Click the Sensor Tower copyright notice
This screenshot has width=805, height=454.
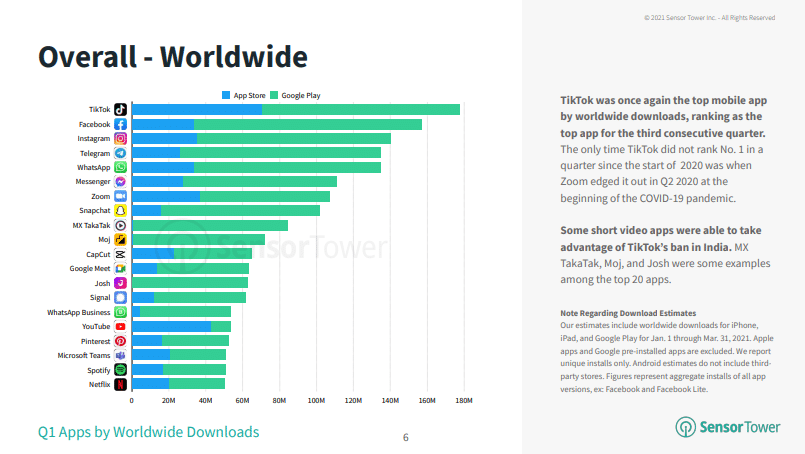click(x=710, y=17)
